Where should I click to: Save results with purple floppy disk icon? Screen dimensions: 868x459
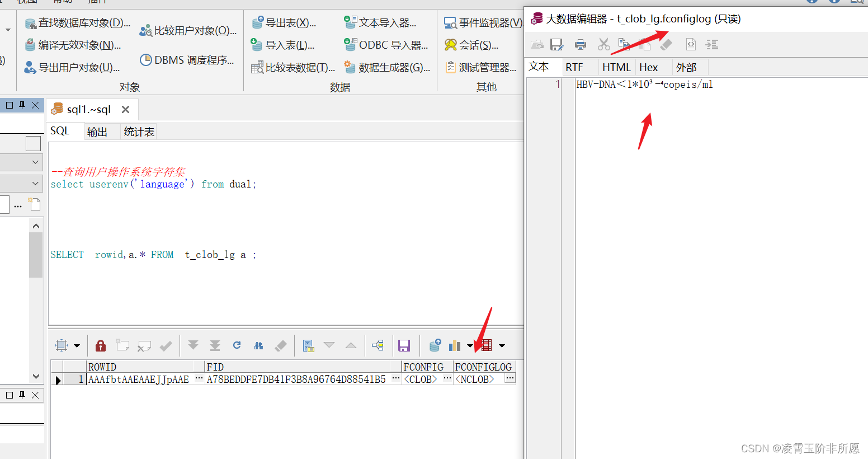[404, 345]
